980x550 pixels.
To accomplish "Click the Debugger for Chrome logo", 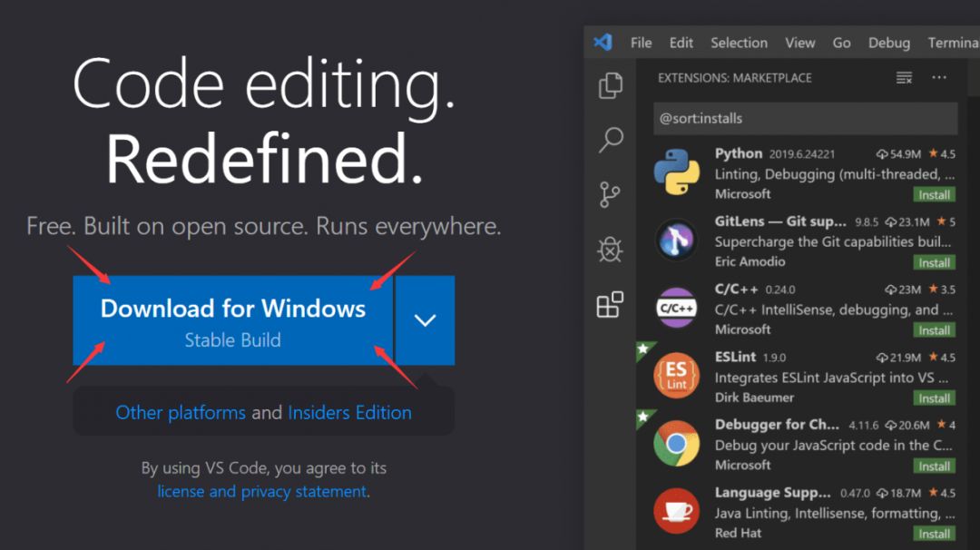I will pos(676,443).
